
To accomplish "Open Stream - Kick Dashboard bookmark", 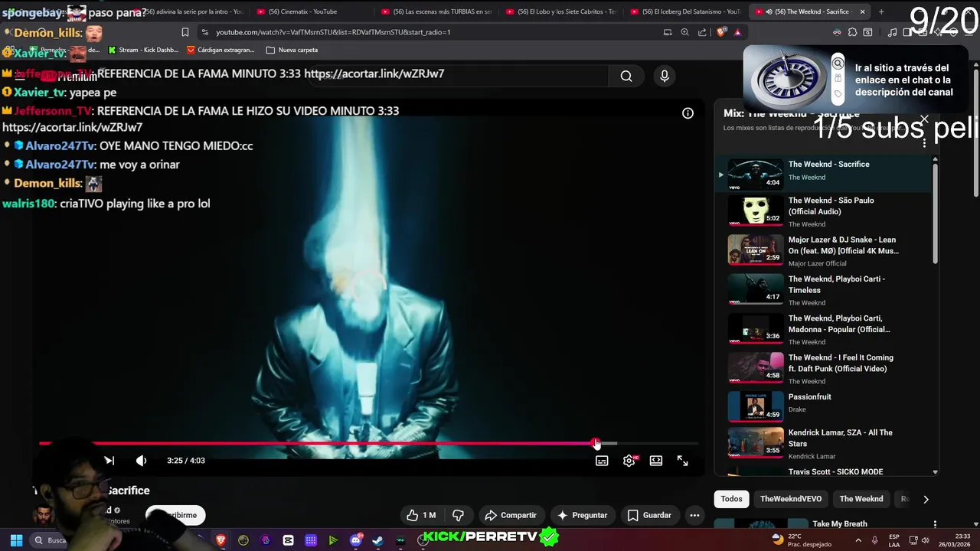I will [x=143, y=50].
